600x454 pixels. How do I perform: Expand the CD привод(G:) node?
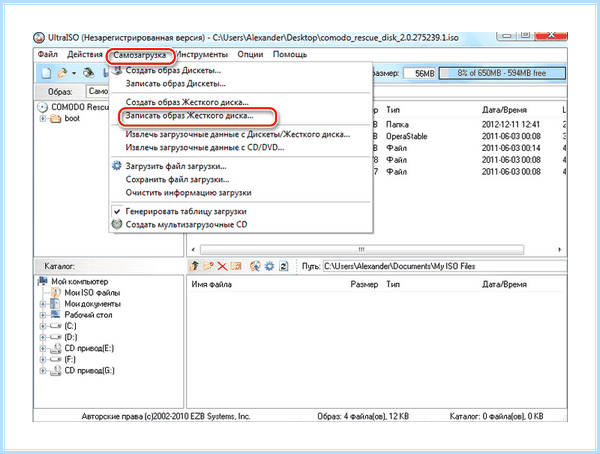43,371
